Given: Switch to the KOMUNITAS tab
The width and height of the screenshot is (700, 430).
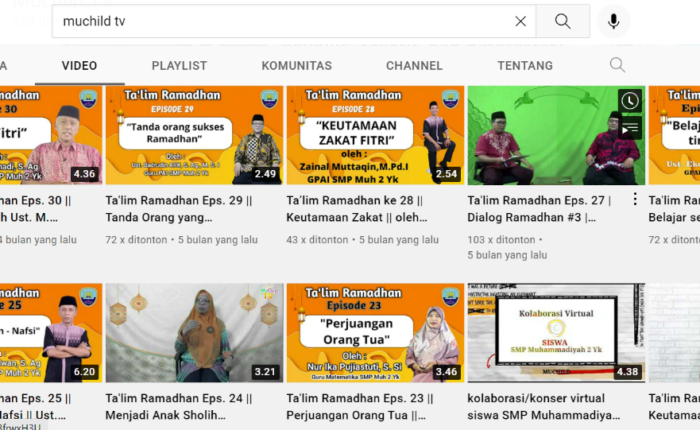Looking at the screenshot, I should click(x=296, y=66).
